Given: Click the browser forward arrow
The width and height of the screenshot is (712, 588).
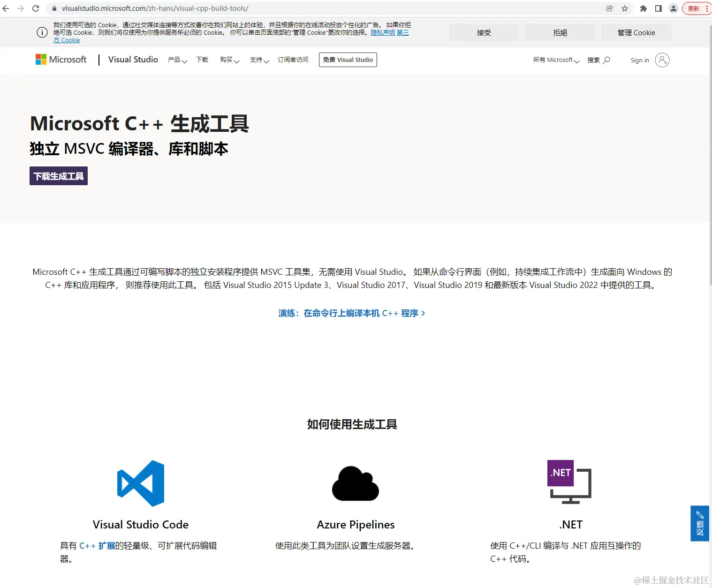Looking at the screenshot, I should pos(21,8).
